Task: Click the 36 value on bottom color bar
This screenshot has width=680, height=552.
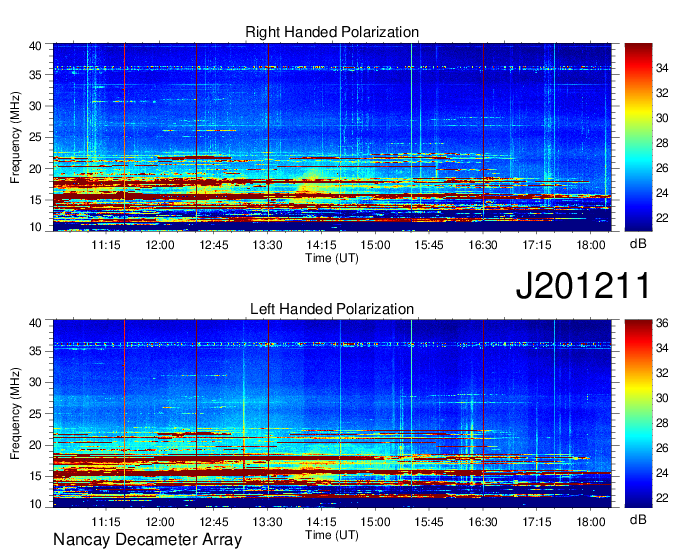Action: (662, 323)
